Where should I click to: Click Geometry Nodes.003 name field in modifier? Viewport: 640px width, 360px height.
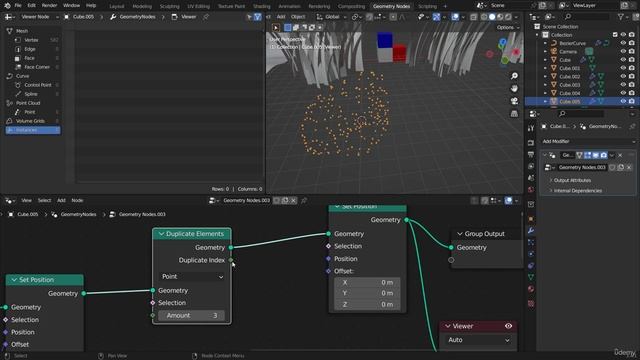point(582,167)
